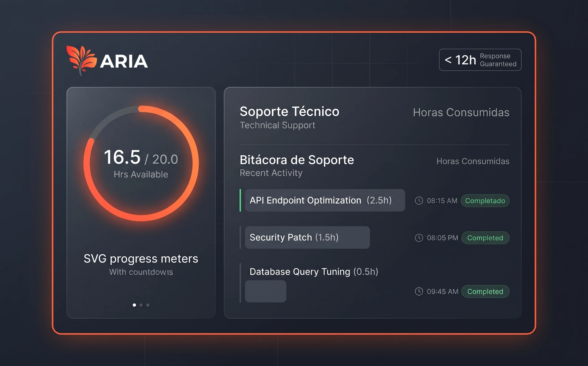Click the Completed badge for Security Patch
This screenshot has width=588, height=366.
click(485, 238)
